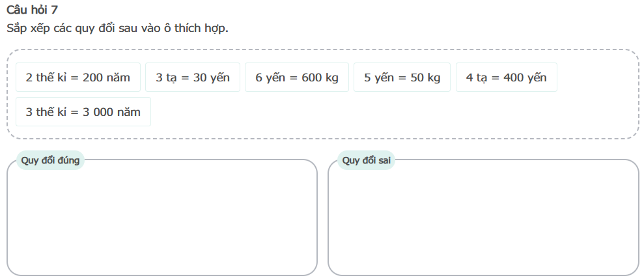Click the 'Câu hỏi 7' heading

tap(32, 10)
